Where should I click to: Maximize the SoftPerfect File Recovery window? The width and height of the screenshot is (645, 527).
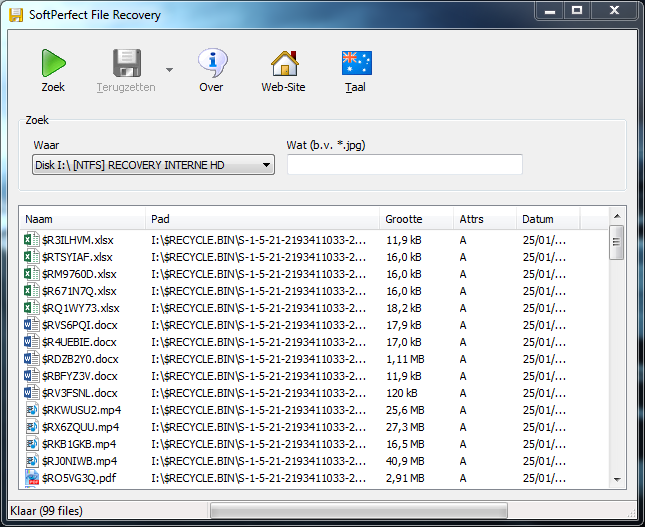pyautogui.click(x=577, y=10)
